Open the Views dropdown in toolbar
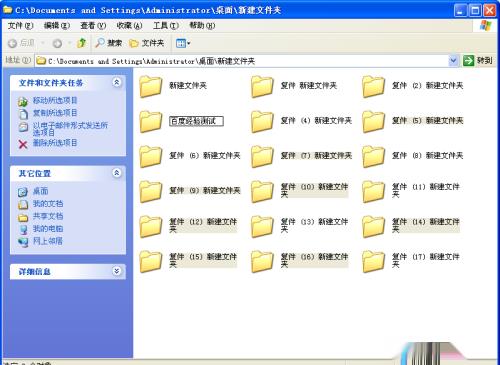The width and height of the screenshot is (500, 365). coord(183,43)
